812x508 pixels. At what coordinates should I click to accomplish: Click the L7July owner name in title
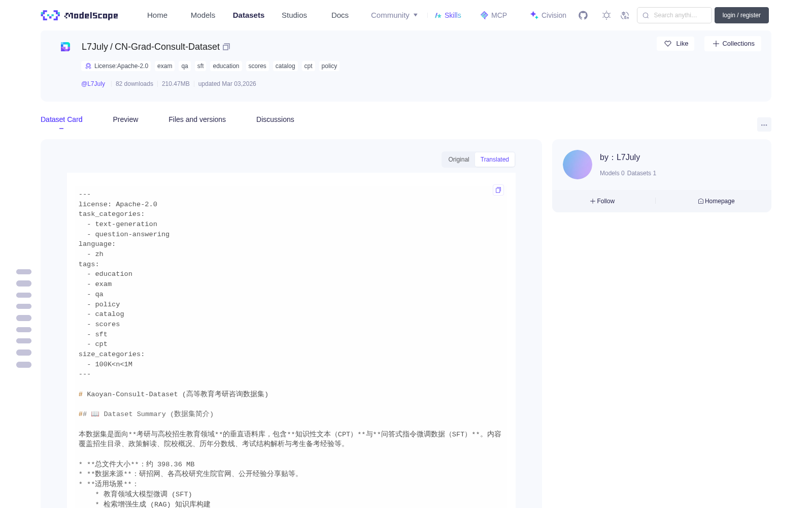tap(95, 47)
